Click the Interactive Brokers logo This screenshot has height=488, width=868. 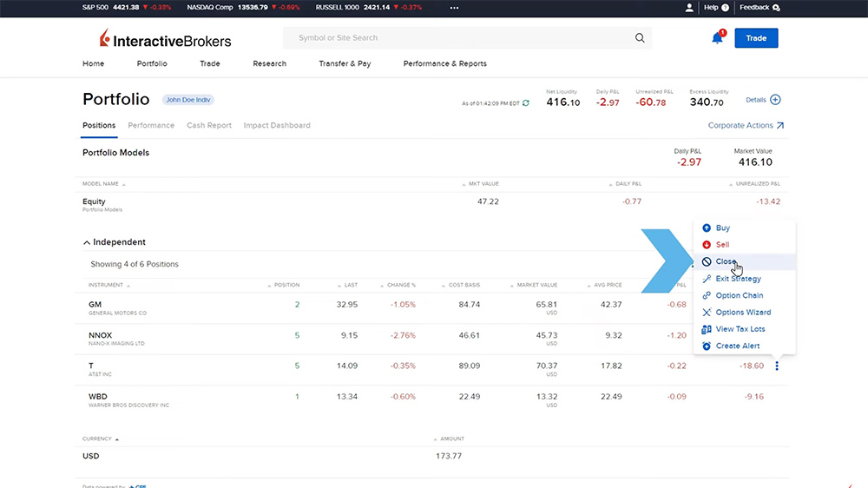pyautogui.click(x=165, y=39)
